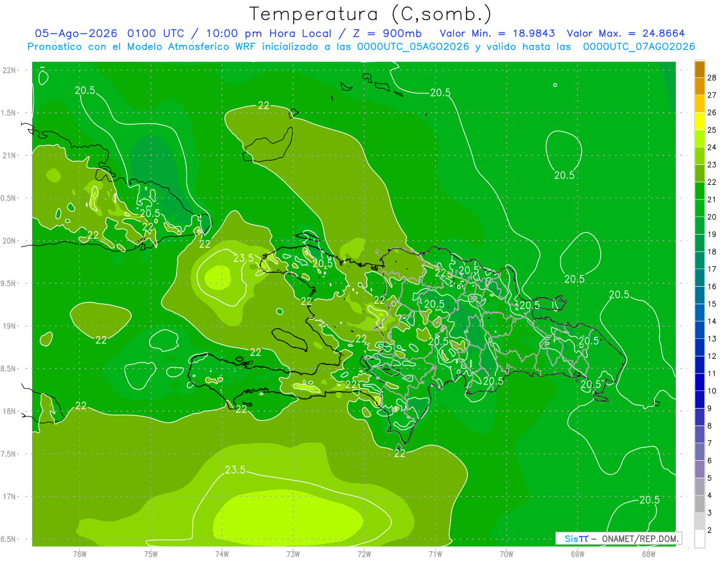Click the longitude axis label "73W"
The height and width of the screenshot is (562, 728).
293,554
